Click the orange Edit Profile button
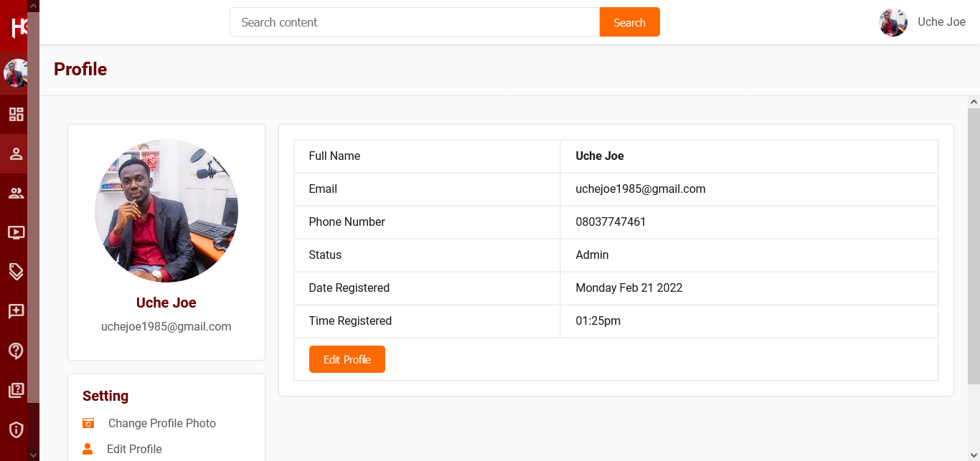 [347, 359]
